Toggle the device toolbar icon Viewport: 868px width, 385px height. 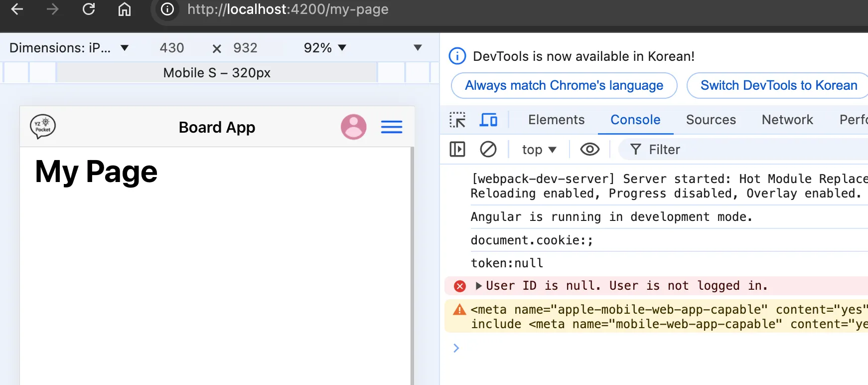488,120
